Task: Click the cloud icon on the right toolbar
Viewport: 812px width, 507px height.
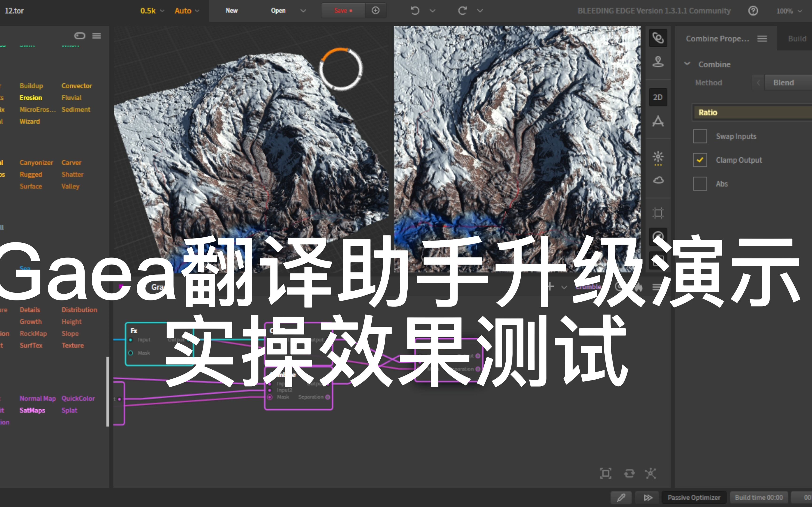Action: click(x=658, y=181)
